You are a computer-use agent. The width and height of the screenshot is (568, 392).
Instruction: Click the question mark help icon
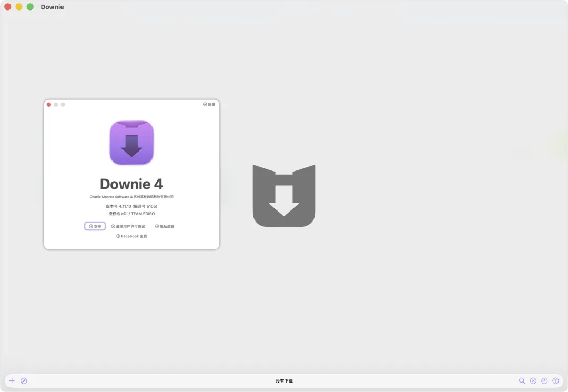(556, 381)
